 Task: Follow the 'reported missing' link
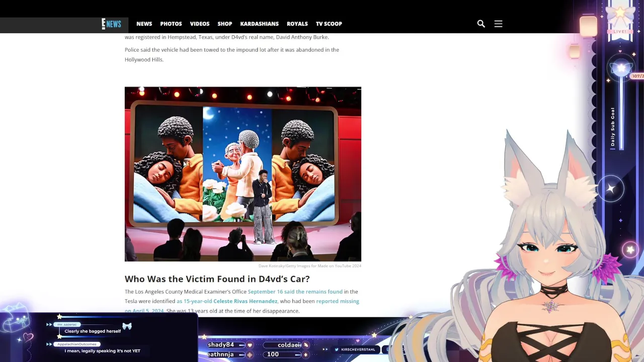coord(338,301)
